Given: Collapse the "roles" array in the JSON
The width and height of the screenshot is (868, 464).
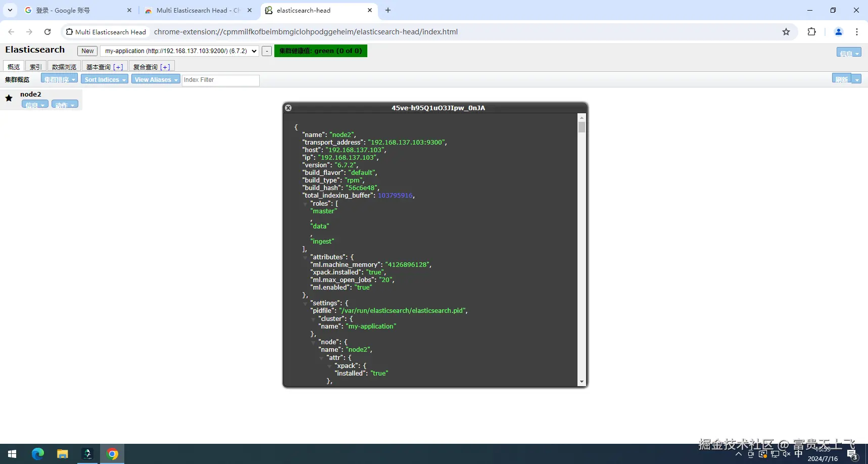Looking at the screenshot, I should [305, 204].
